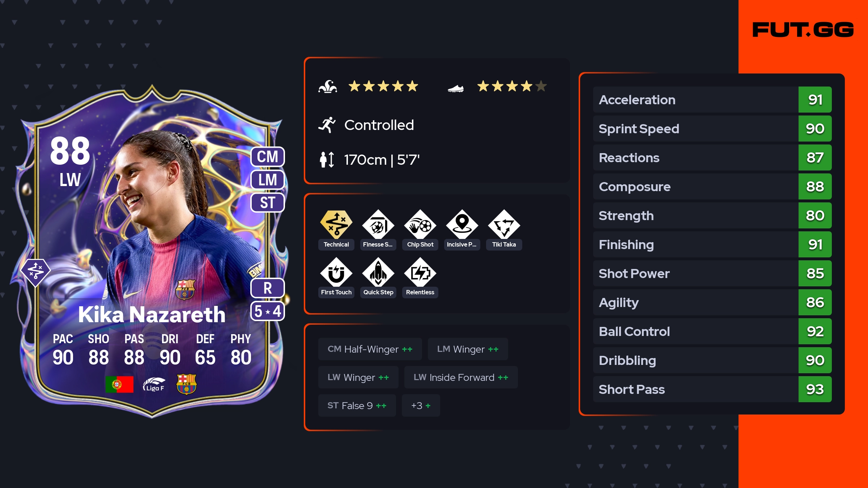The height and width of the screenshot is (488, 868).
Task: Select the Quick Step playstyle icon
Action: pos(378,272)
